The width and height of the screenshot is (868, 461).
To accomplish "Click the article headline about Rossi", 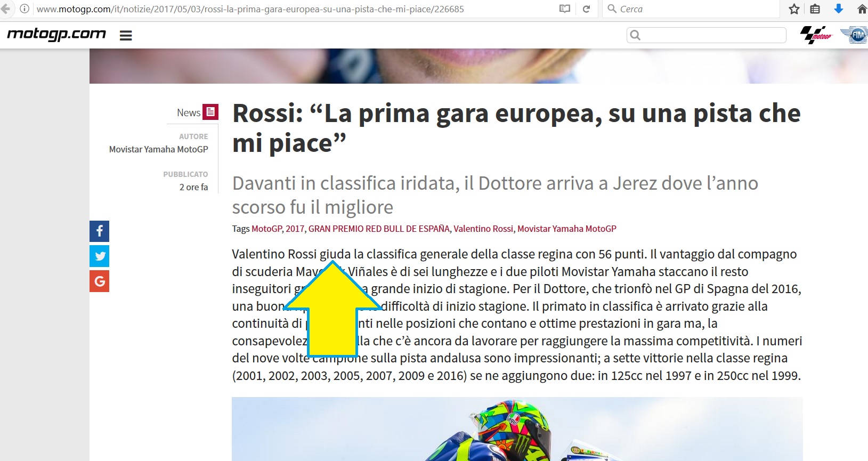I will pos(516,128).
